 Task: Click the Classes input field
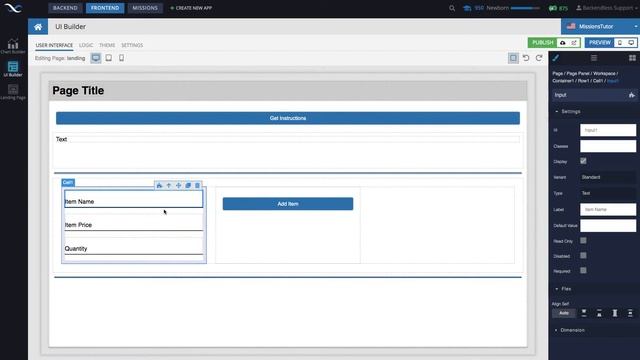pos(608,146)
